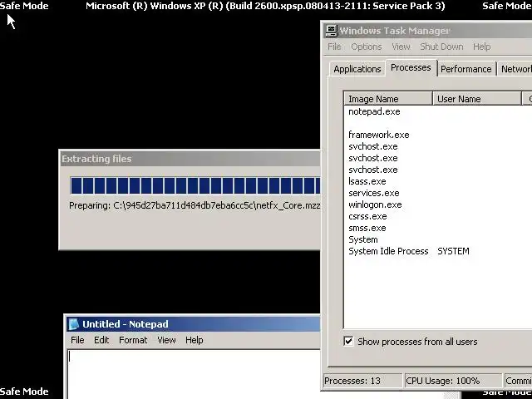
Task: Open Task Manager Shut Down menu
Action: pos(441,47)
